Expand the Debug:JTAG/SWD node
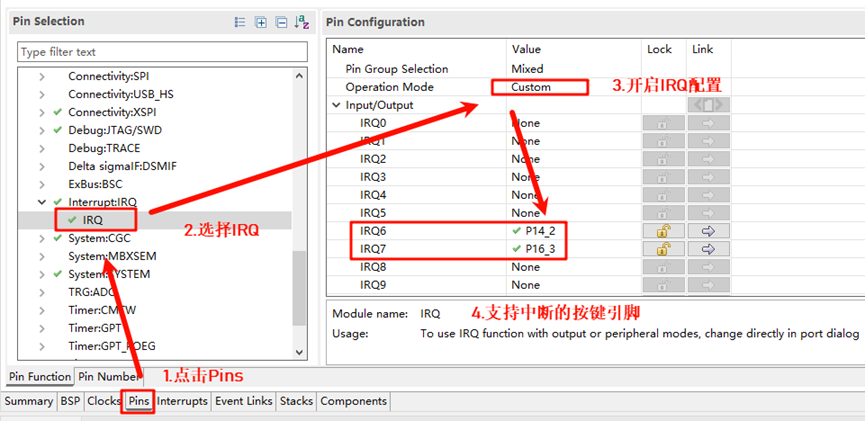The width and height of the screenshot is (865, 421). click(x=42, y=130)
